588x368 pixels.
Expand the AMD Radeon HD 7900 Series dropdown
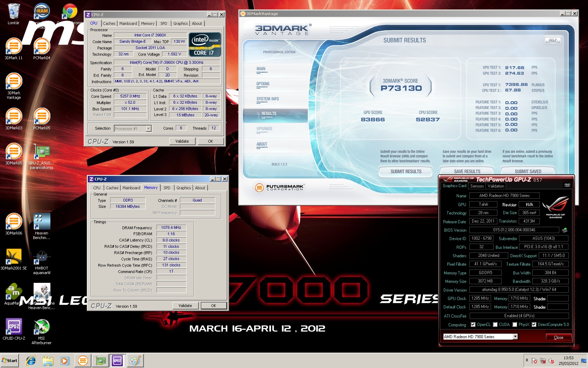515,337
